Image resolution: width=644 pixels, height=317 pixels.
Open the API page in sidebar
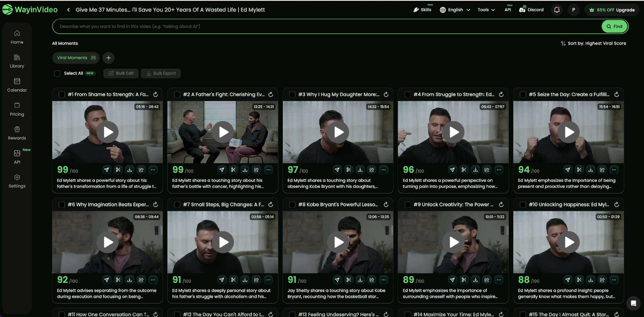click(17, 157)
